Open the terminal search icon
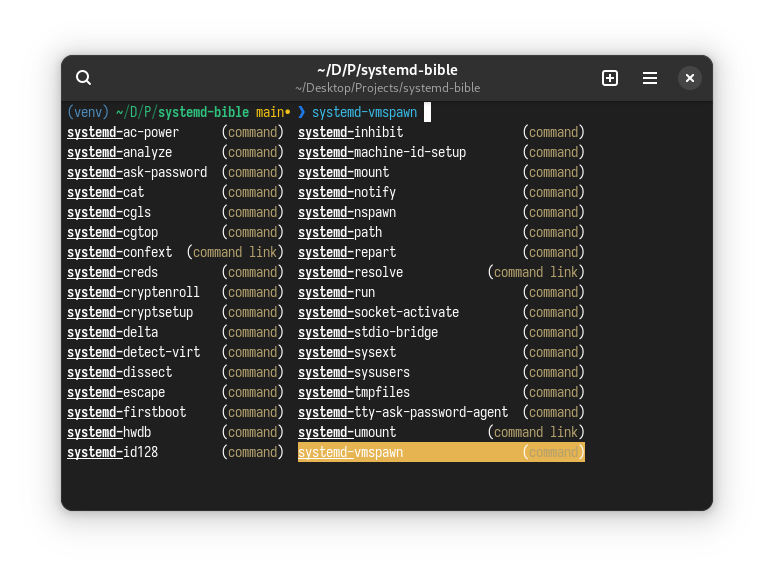Screen dimensions: 774x578 click(x=84, y=78)
